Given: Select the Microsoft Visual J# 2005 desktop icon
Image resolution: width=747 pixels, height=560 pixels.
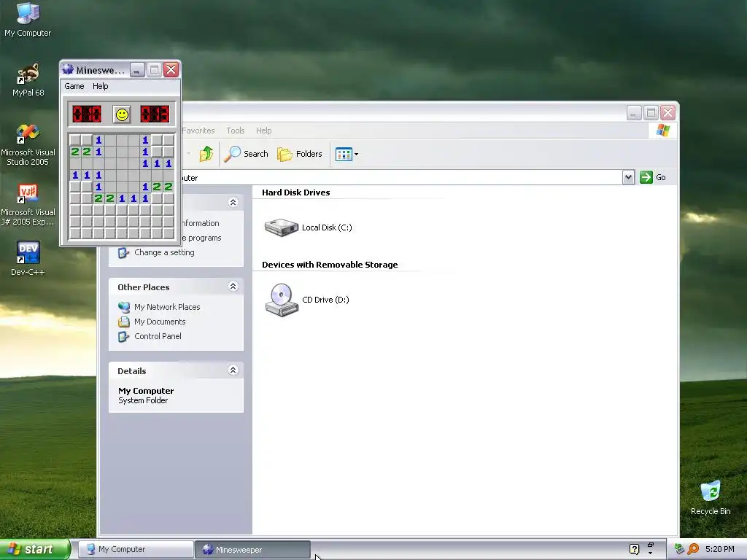Looking at the screenshot, I should click(28, 205).
